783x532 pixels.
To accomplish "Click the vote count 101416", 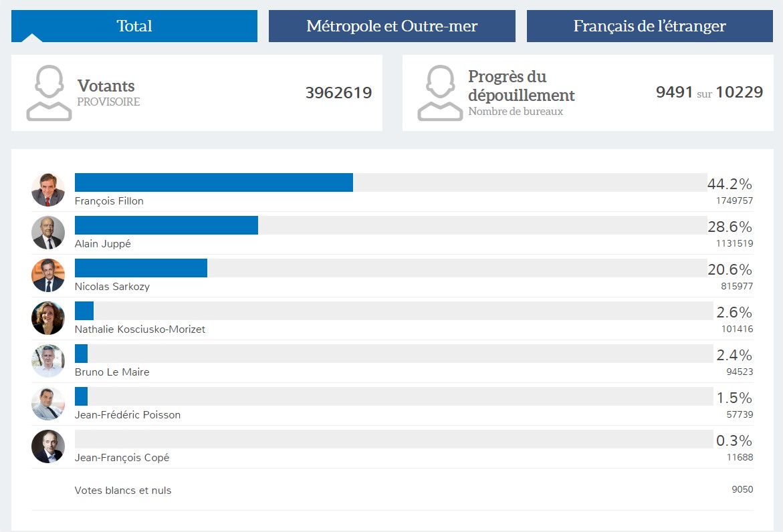I will point(737,329).
